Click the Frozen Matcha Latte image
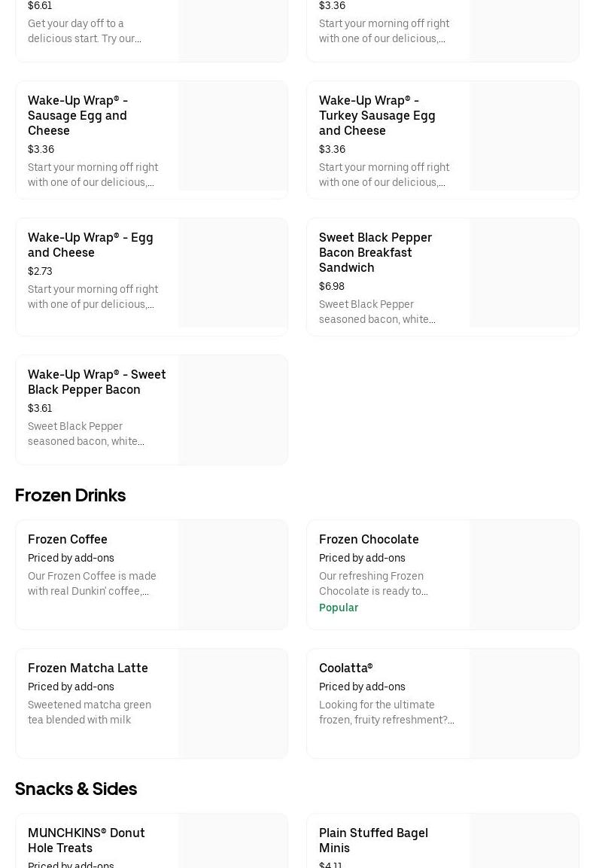 (233, 703)
